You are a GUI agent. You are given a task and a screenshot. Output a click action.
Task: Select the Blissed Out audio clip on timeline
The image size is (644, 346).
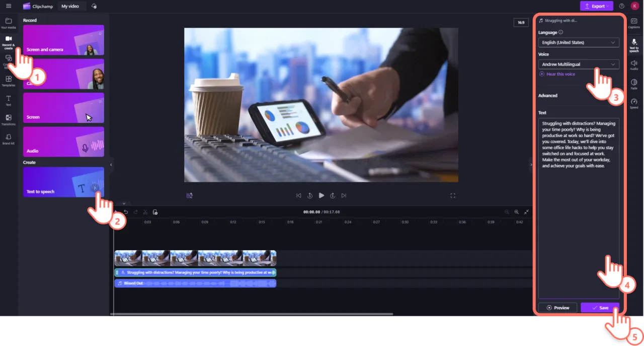click(195, 284)
